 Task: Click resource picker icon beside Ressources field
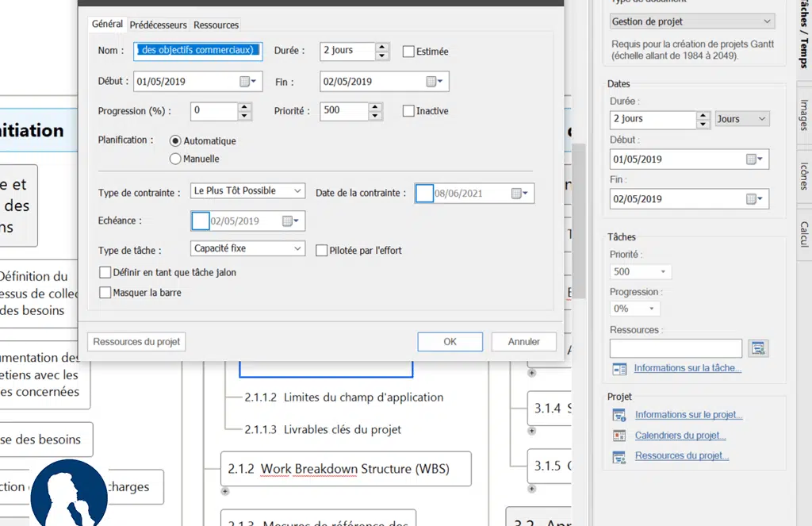(758, 348)
